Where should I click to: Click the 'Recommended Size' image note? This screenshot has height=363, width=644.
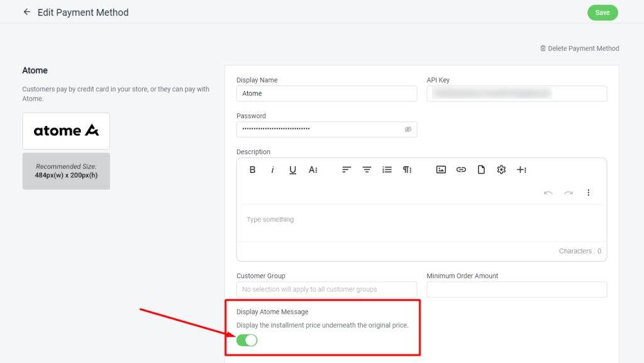(x=66, y=171)
